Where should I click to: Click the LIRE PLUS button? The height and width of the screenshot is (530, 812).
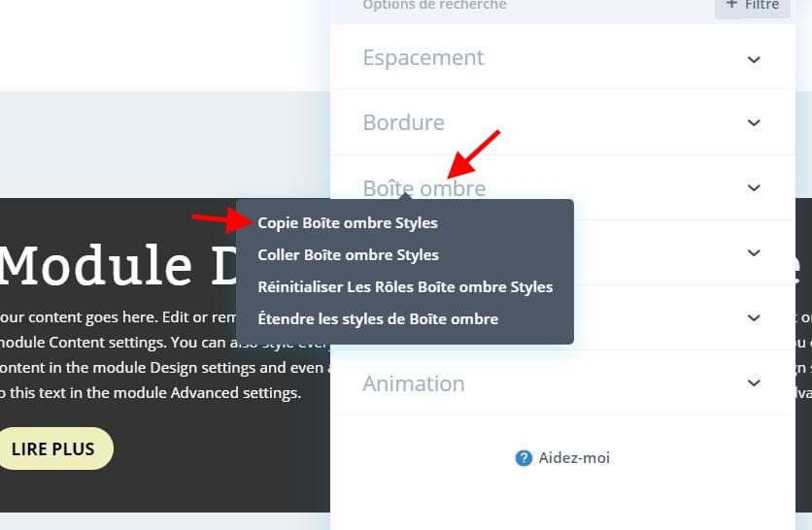(53, 448)
